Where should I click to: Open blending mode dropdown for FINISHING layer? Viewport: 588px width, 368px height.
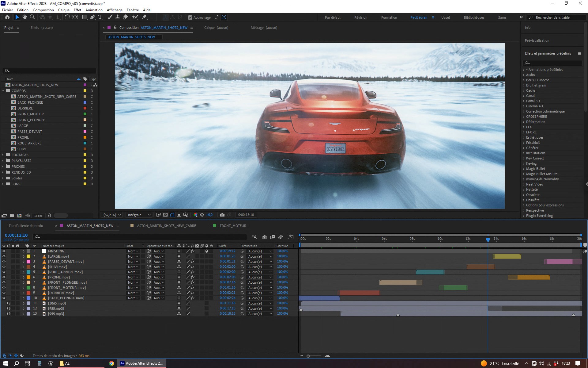coord(133,251)
